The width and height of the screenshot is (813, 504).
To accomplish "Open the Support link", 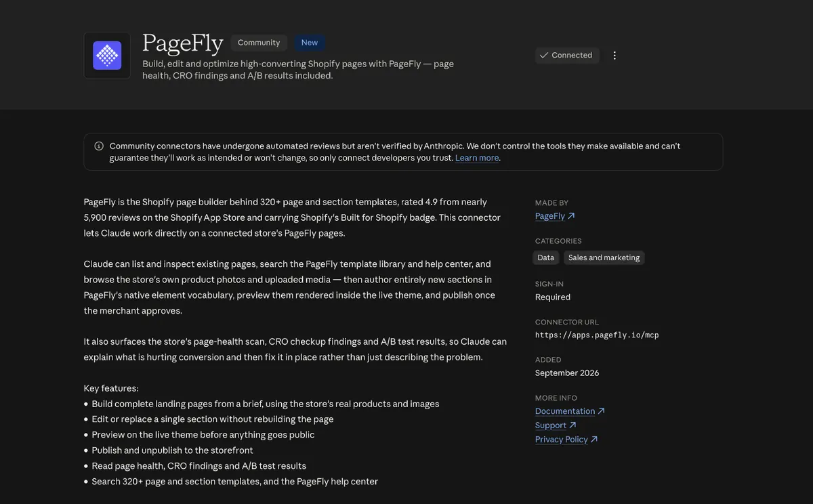I will pyautogui.click(x=551, y=425).
